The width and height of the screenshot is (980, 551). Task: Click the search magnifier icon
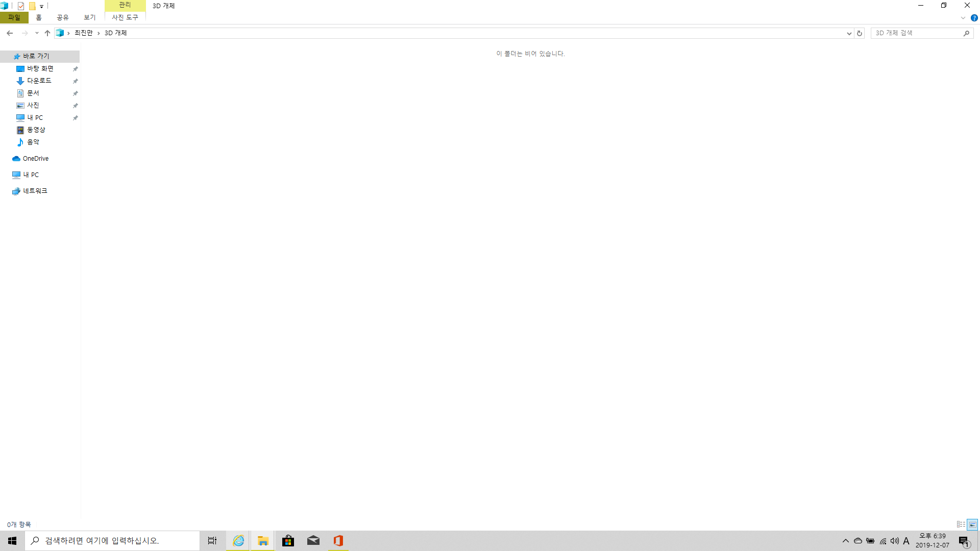[966, 33]
